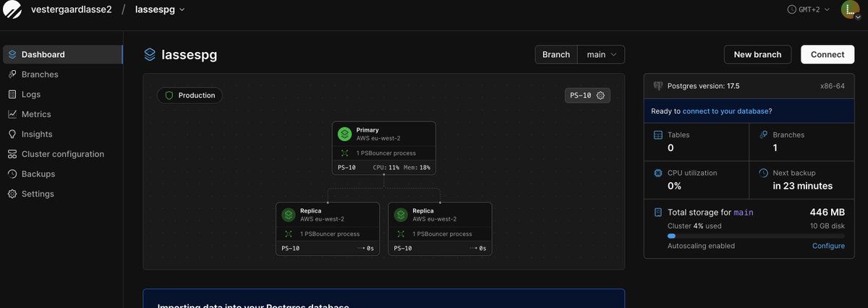Click the left Replica node green icon

(x=289, y=215)
